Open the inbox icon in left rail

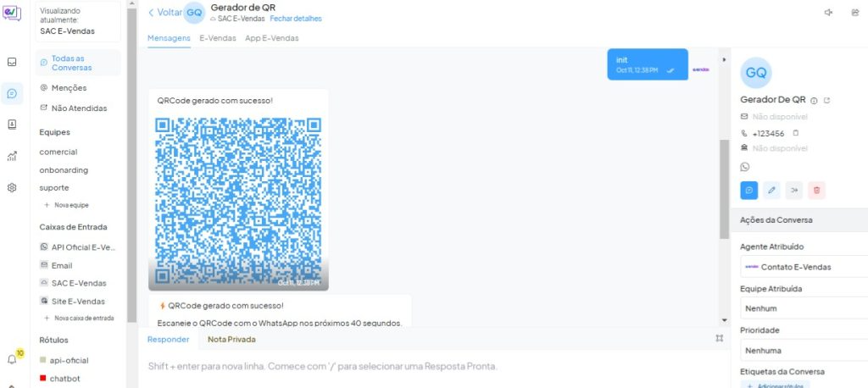(12, 62)
